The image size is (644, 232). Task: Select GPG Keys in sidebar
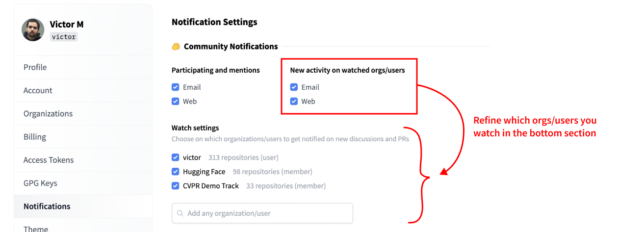tap(40, 183)
